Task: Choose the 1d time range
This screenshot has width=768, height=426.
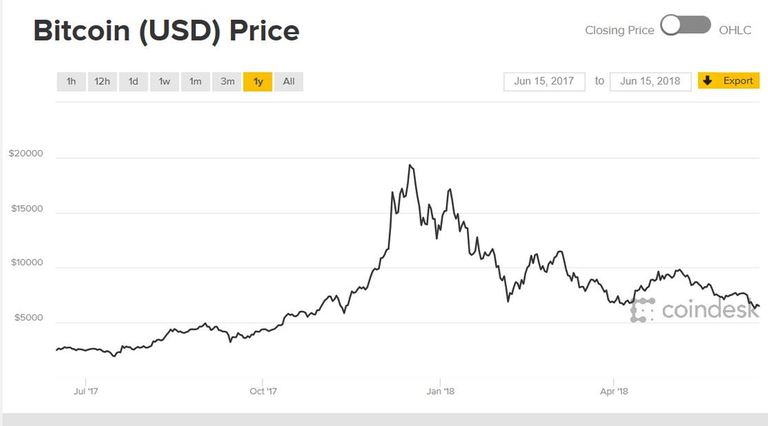Action: pyautogui.click(x=133, y=81)
